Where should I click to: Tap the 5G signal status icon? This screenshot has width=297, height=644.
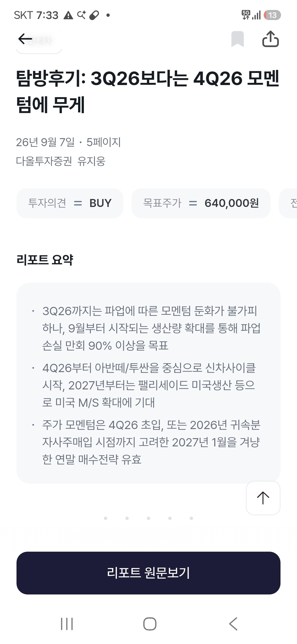[246, 15]
